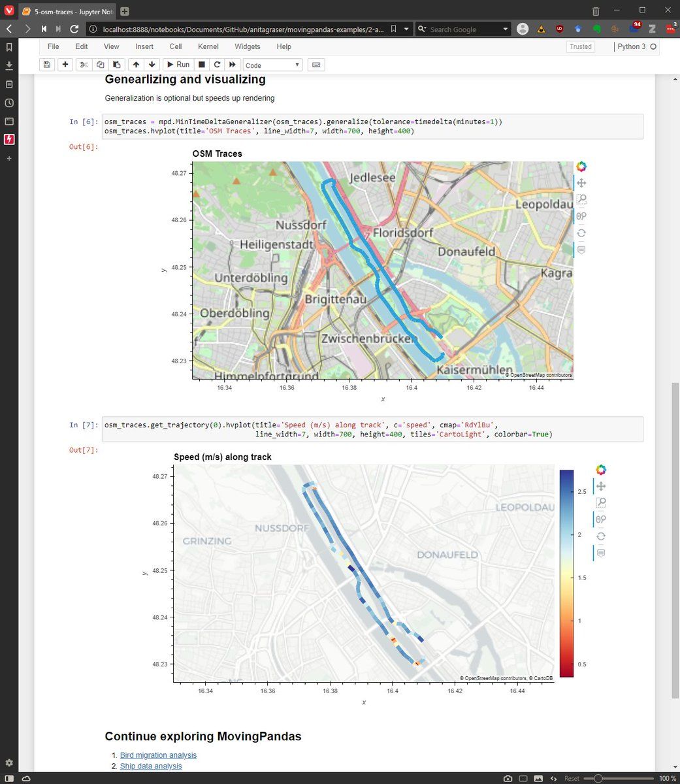The image size is (680, 784).
Task: Expand the search engine dropdown arrow
Action: pyautogui.click(x=506, y=29)
